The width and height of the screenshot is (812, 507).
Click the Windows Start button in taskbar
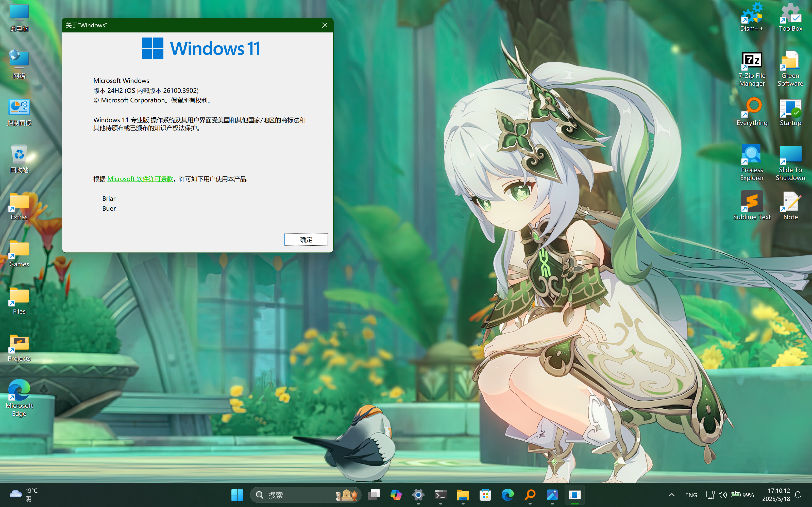pos(237,495)
